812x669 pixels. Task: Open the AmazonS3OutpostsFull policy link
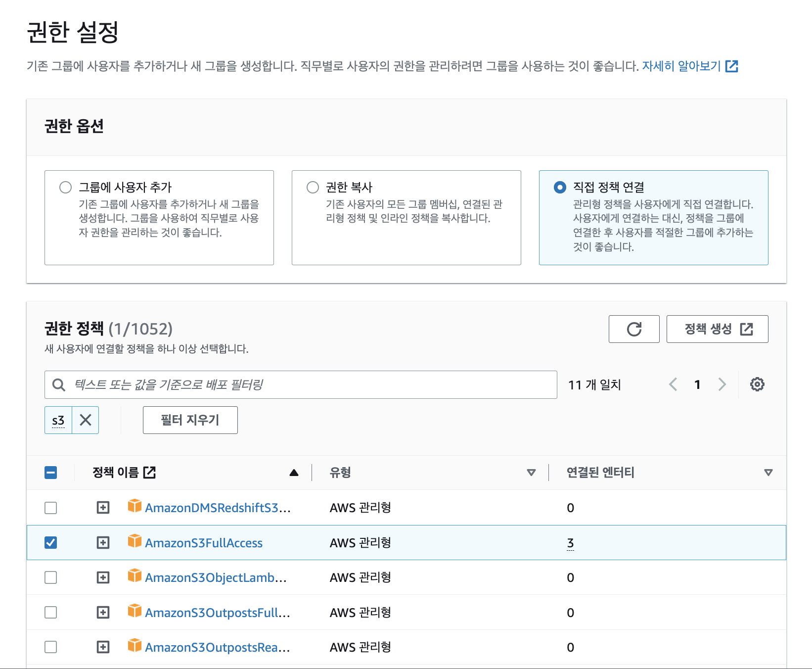click(x=218, y=613)
